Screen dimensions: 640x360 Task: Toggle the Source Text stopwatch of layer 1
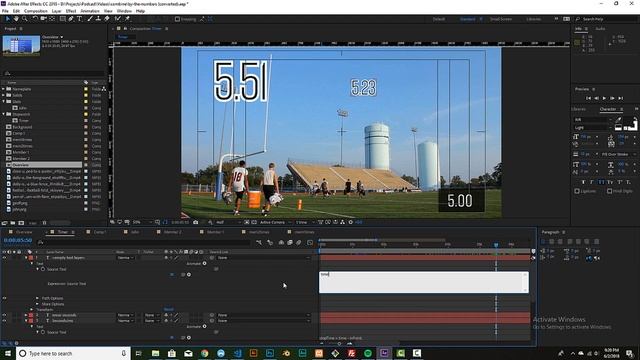(x=43, y=269)
